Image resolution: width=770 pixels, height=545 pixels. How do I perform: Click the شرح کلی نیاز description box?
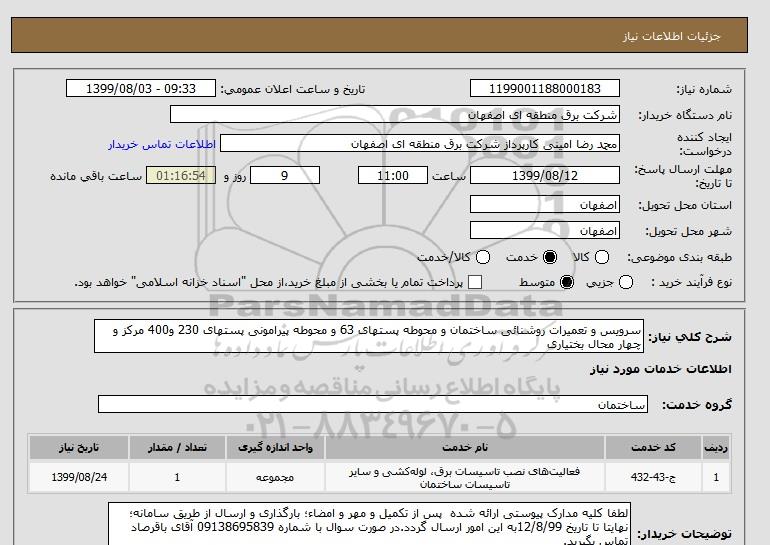[x=369, y=336]
